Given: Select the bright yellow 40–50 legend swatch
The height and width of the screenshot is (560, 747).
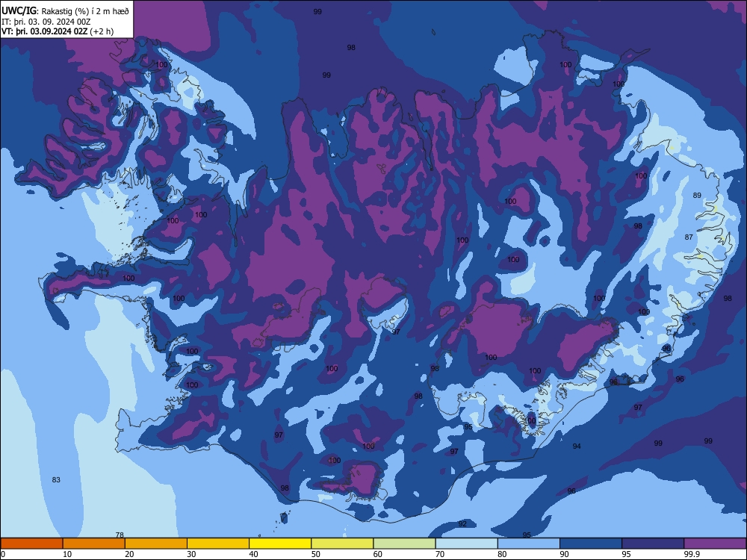Looking at the screenshot, I should (280, 544).
